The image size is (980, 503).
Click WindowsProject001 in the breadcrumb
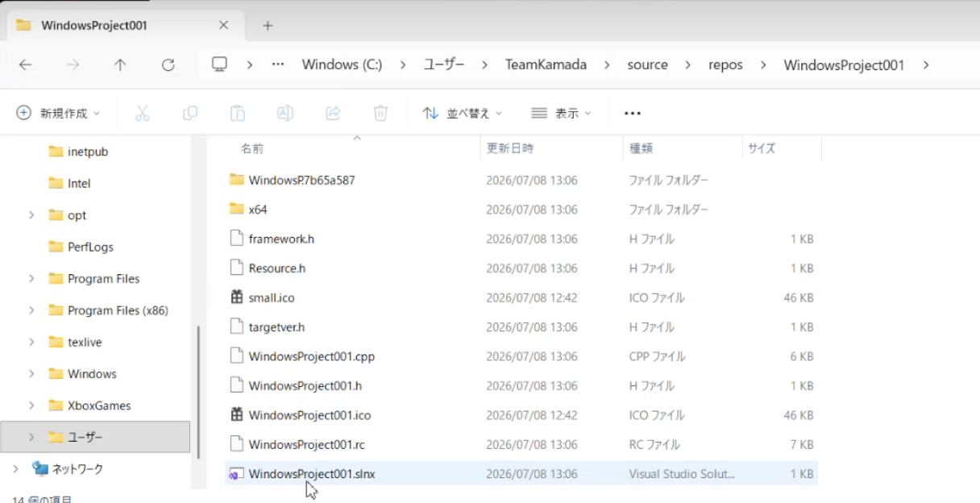(844, 64)
